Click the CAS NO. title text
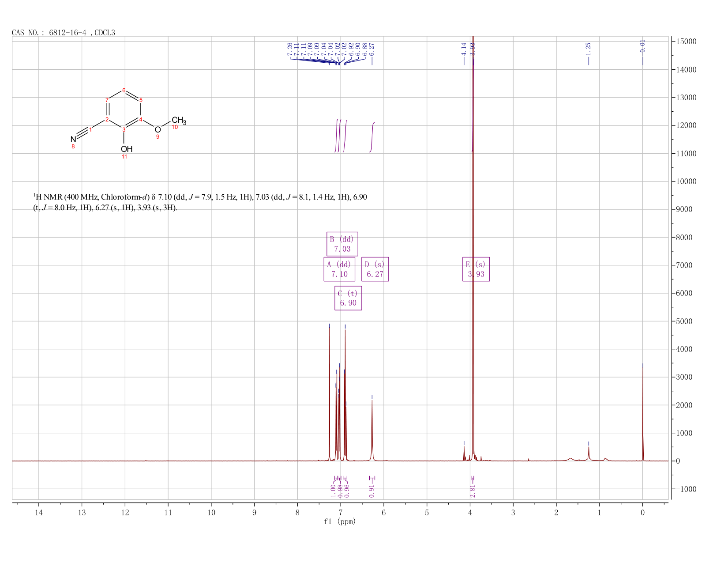The height and width of the screenshot is (563, 728). point(64,33)
